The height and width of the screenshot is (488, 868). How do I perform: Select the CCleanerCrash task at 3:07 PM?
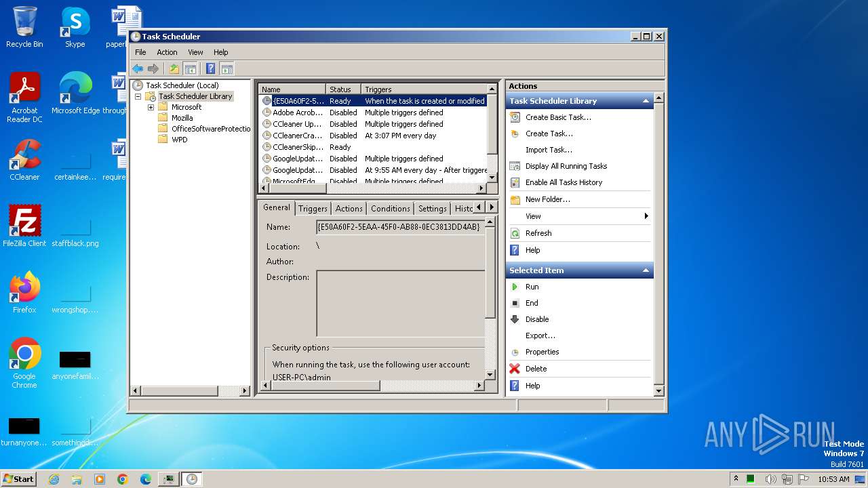374,136
